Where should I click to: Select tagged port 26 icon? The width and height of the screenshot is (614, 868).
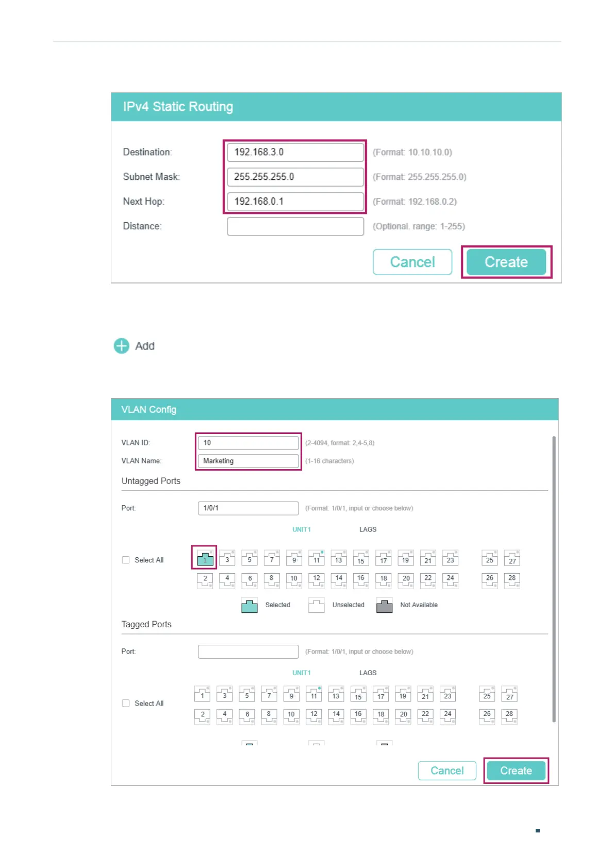[x=487, y=716]
